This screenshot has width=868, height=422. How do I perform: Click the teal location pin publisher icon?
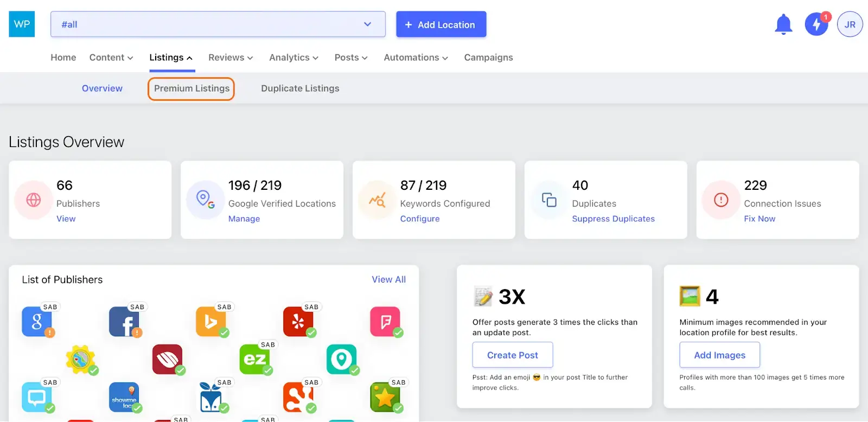pyautogui.click(x=342, y=359)
